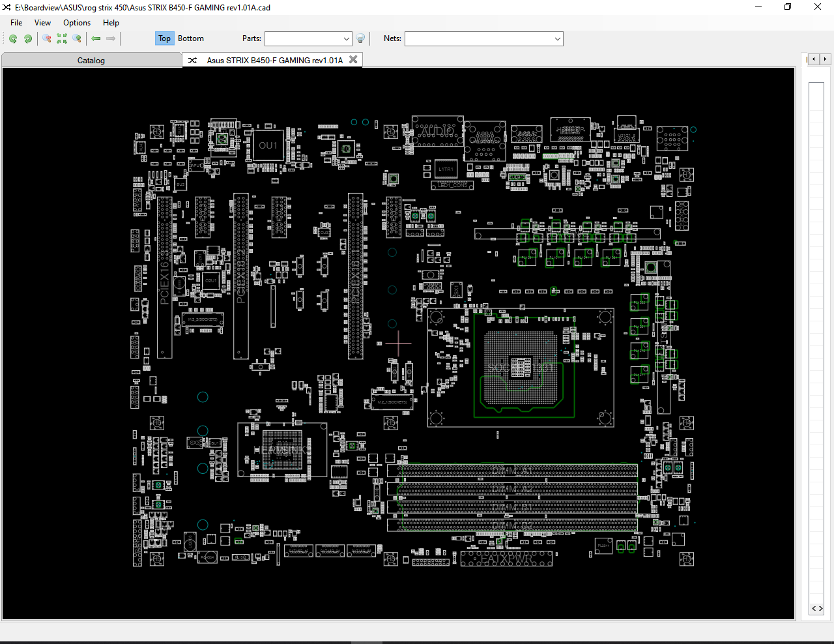Image resolution: width=834 pixels, height=644 pixels.
Task: Maximize the boardview window
Action: pyautogui.click(x=788, y=7)
